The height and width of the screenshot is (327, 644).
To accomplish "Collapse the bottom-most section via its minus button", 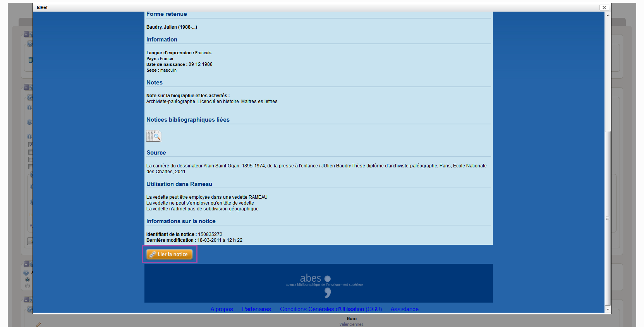I will point(26,299).
